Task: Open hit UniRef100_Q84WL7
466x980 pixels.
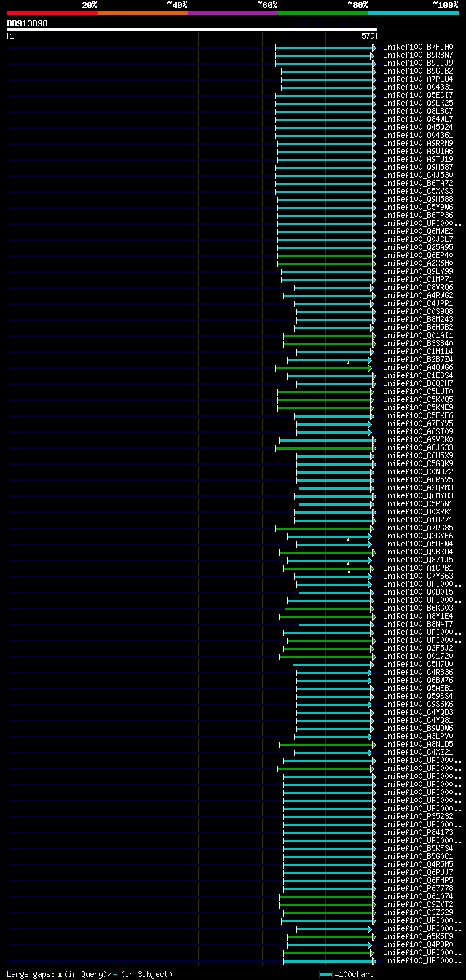Action: (x=418, y=119)
